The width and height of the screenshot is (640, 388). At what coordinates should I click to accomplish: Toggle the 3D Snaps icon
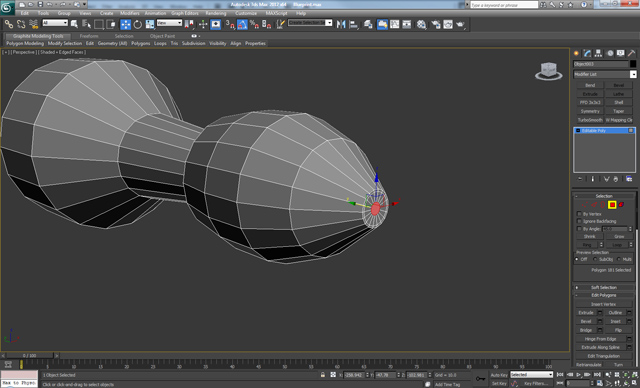[230, 24]
